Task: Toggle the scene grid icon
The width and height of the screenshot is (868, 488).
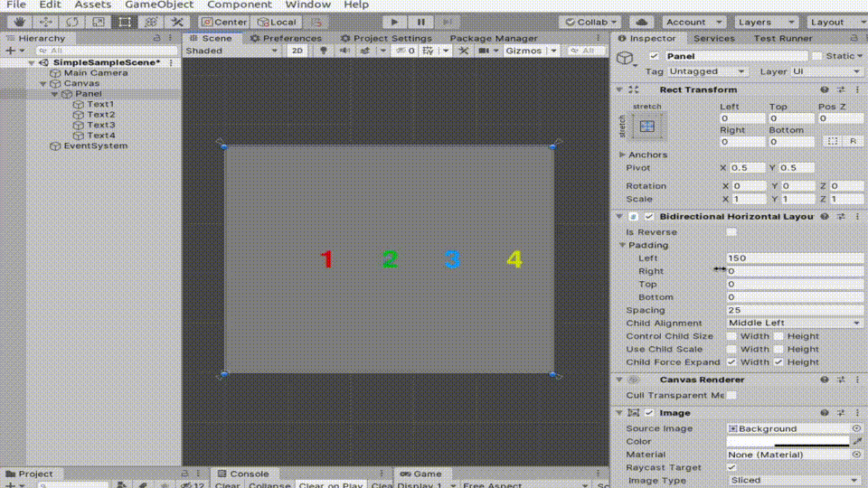Action: pos(428,51)
